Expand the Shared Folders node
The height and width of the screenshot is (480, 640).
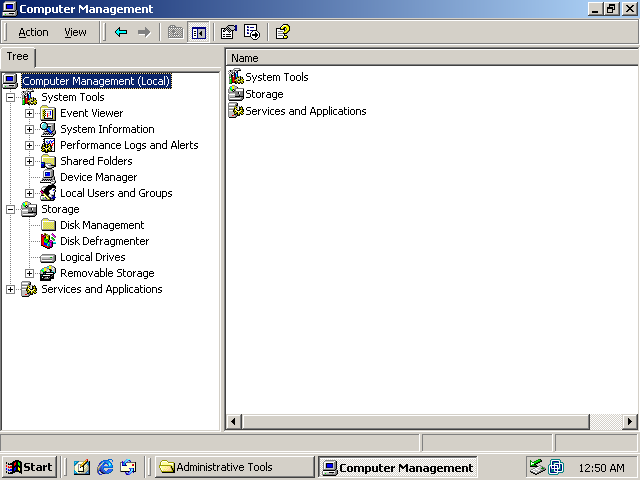(x=29, y=161)
